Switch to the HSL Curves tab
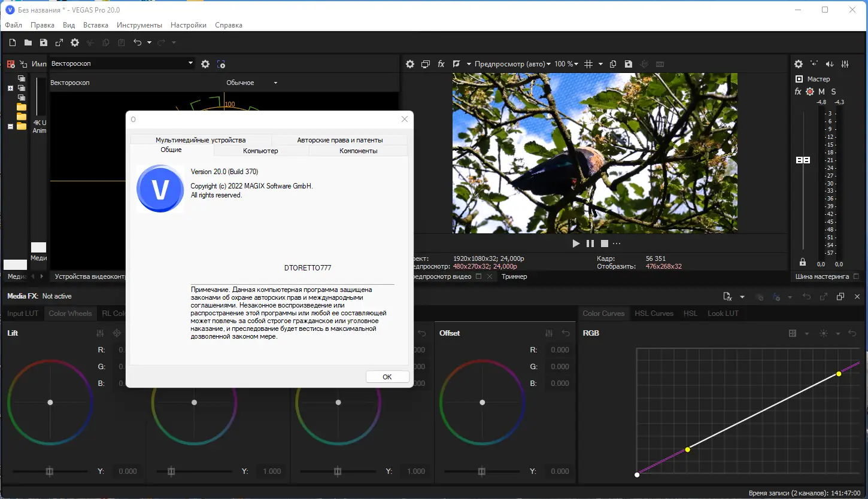Viewport: 868px width, 499px height. pyautogui.click(x=654, y=314)
